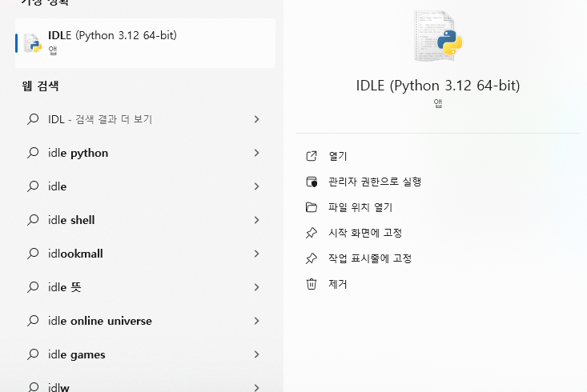Expand the 'idlw' suggestion chevron
The height and width of the screenshot is (392, 587).
tap(256, 387)
